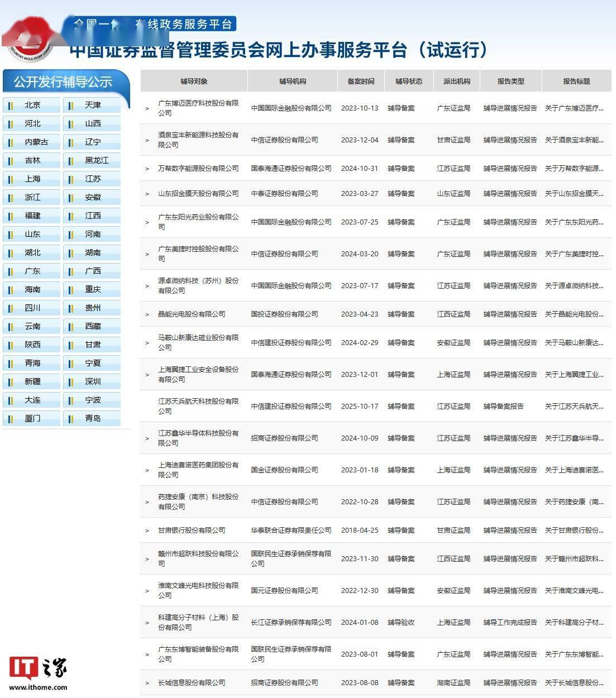Expand the 长城信息股份有限公司 row arrow
The image size is (616, 698).
tap(147, 683)
